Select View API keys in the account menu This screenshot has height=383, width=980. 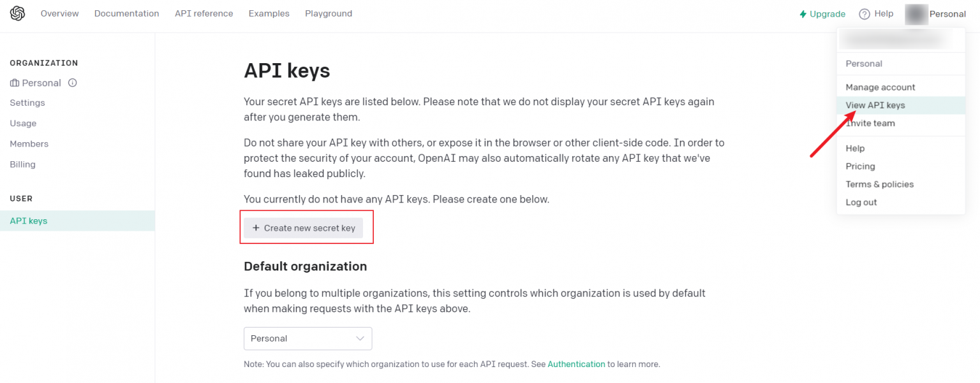[874, 105]
